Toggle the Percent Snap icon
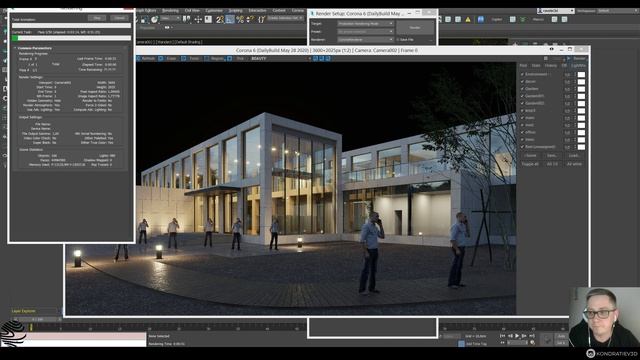640x360 pixels. click(x=240, y=19)
